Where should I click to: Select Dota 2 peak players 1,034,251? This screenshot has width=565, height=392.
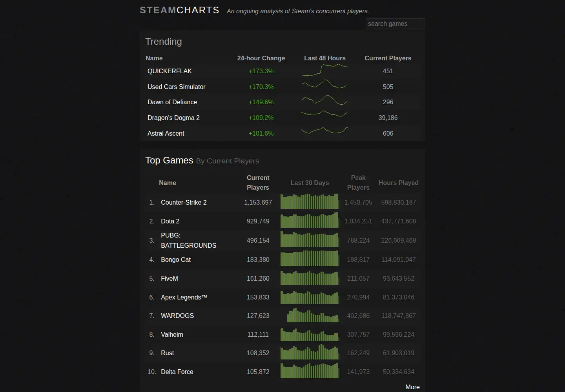pyautogui.click(x=358, y=221)
